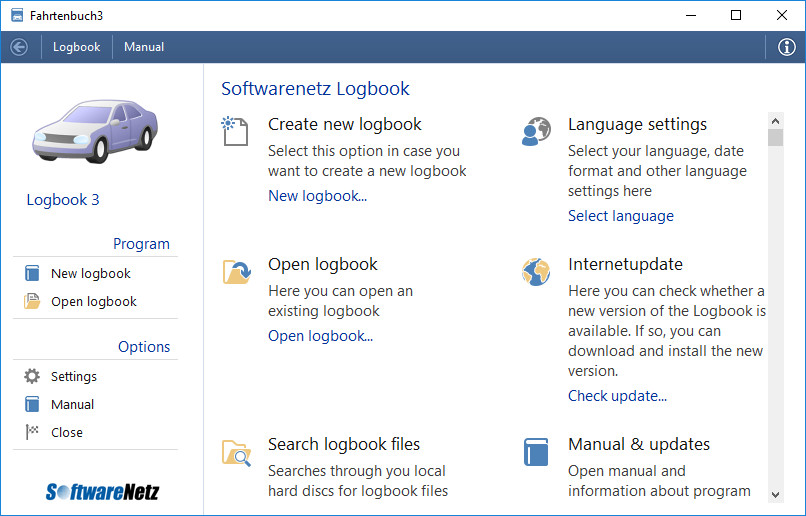This screenshot has height=516, width=806.
Task: Click the Open logbook folder arrow icon
Action: [236, 271]
